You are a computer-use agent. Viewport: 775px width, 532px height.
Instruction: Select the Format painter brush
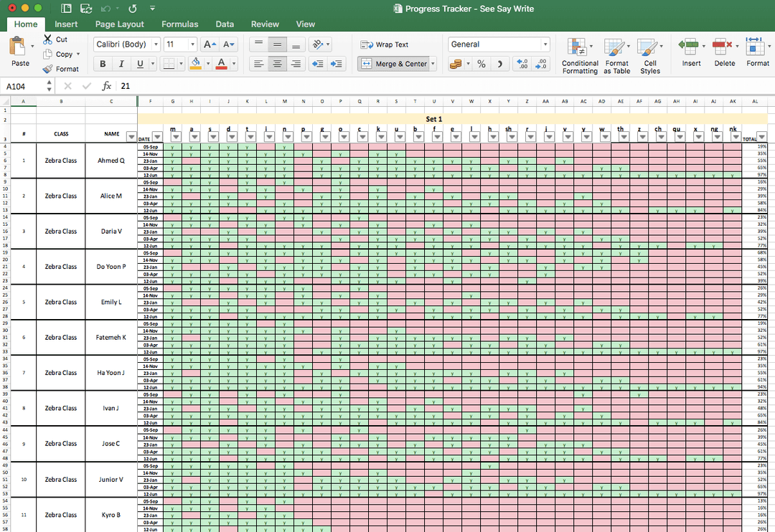(48, 69)
